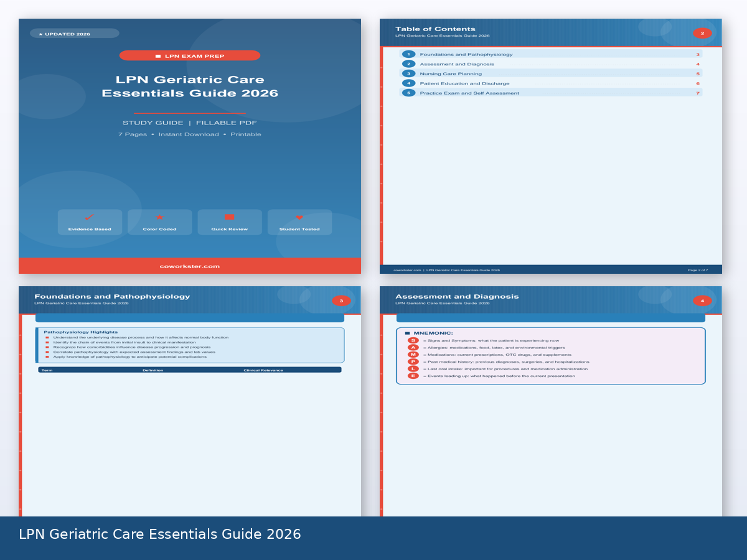This screenshot has height=560, width=747.
Task: Click the circle 3 beside Nursing Care Planning
Action: coord(408,73)
